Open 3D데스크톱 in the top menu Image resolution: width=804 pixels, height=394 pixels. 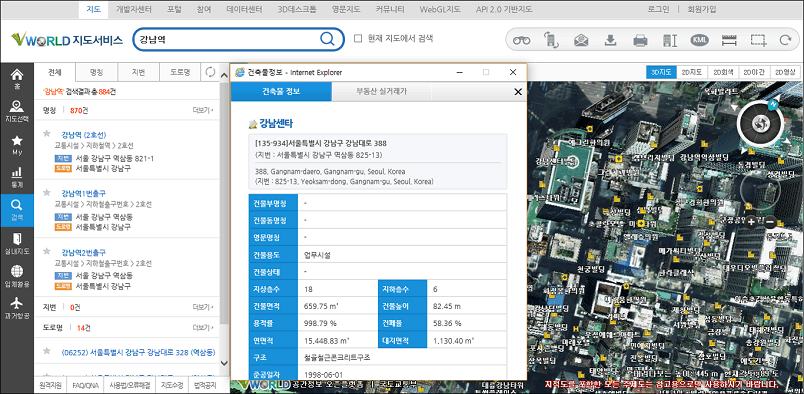297,9
